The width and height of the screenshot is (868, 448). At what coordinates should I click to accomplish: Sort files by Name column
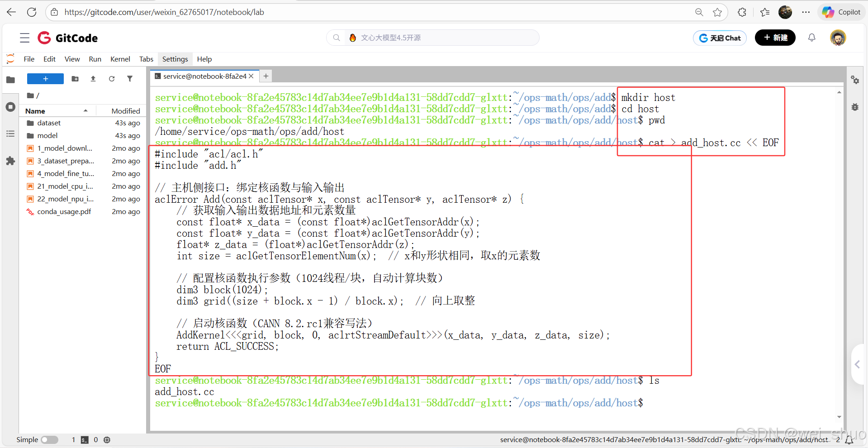coord(57,111)
